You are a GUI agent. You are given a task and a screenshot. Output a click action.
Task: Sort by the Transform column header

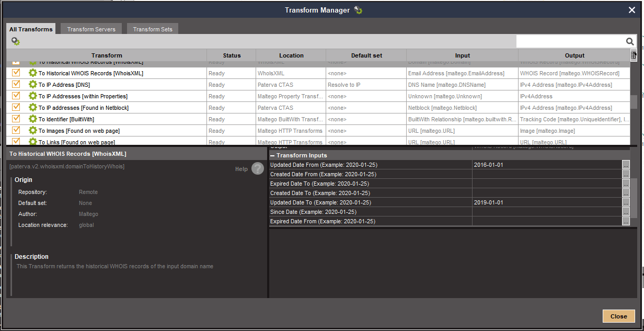[107, 55]
